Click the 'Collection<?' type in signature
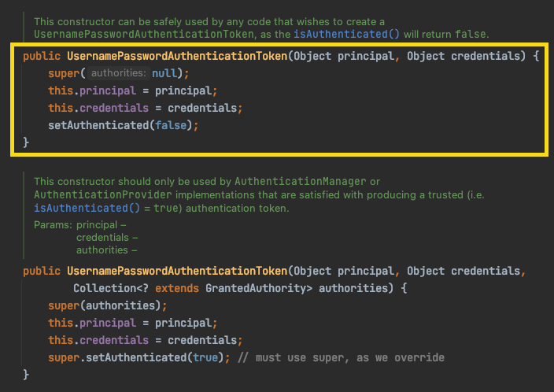 coord(111,288)
